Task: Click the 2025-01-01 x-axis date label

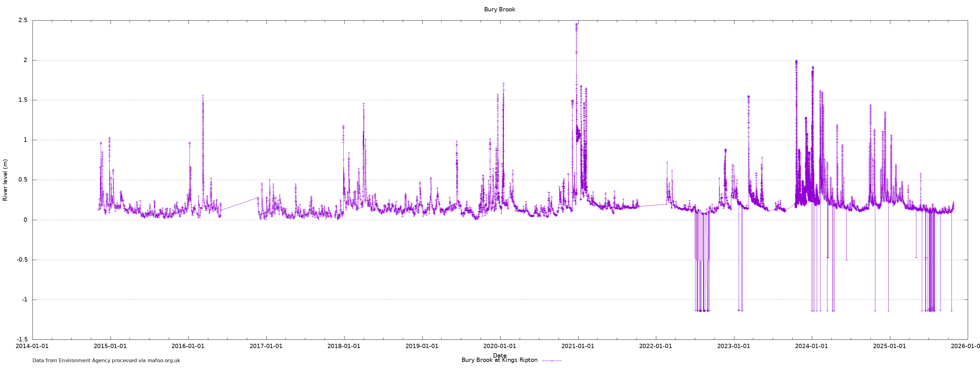Action: tap(889, 346)
